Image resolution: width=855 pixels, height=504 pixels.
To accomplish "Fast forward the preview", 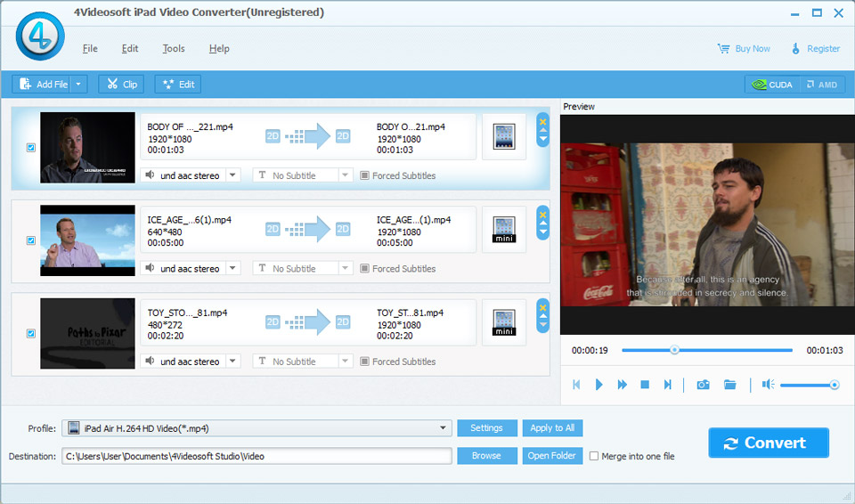I will click(622, 385).
